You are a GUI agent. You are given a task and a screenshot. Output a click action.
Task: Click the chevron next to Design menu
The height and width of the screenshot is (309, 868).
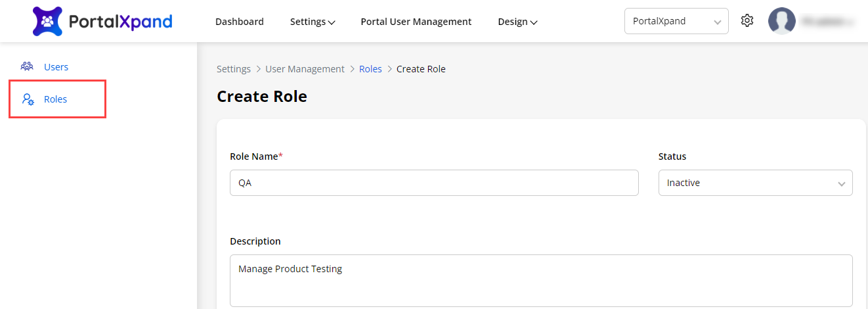tap(534, 22)
